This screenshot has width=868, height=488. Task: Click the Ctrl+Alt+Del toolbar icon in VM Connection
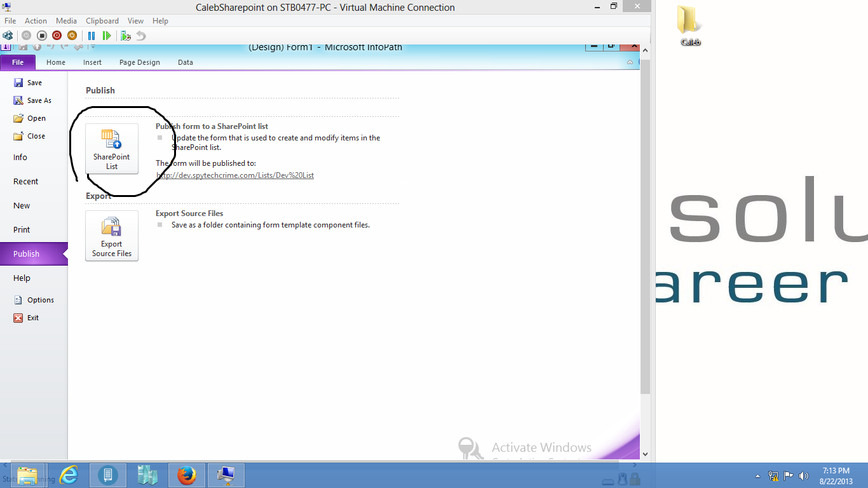tap(8, 36)
